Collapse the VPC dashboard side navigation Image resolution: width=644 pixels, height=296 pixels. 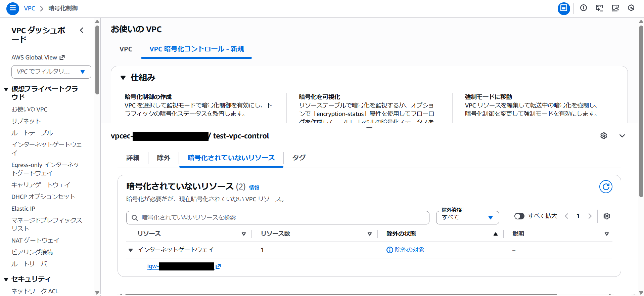pyautogui.click(x=82, y=30)
